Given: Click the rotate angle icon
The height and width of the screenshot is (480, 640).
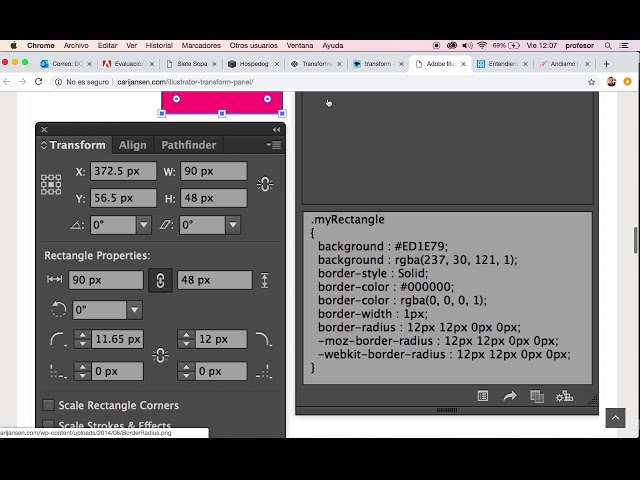Looking at the screenshot, I should tap(77, 224).
